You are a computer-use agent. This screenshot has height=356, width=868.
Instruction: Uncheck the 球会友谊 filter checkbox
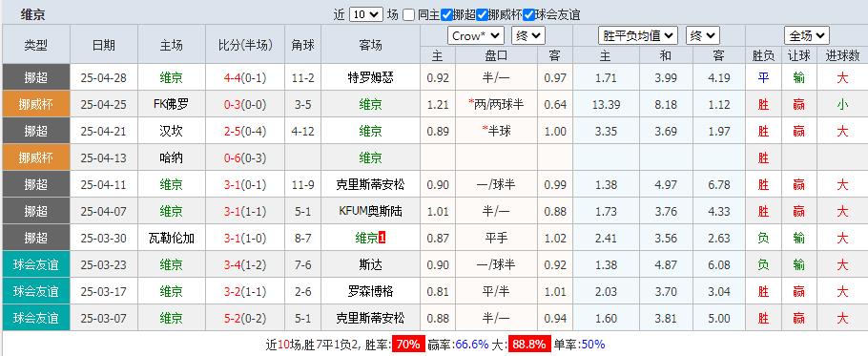click(528, 15)
